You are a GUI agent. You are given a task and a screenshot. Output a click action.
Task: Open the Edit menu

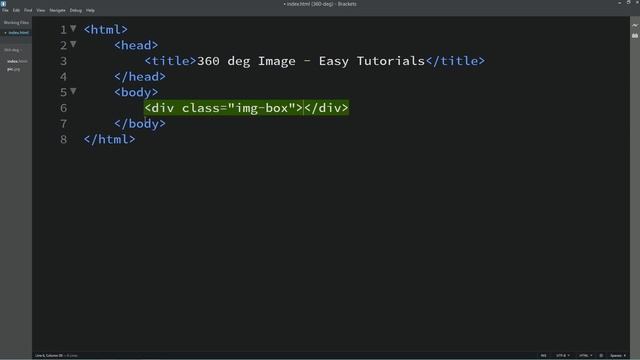click(16, 10)
